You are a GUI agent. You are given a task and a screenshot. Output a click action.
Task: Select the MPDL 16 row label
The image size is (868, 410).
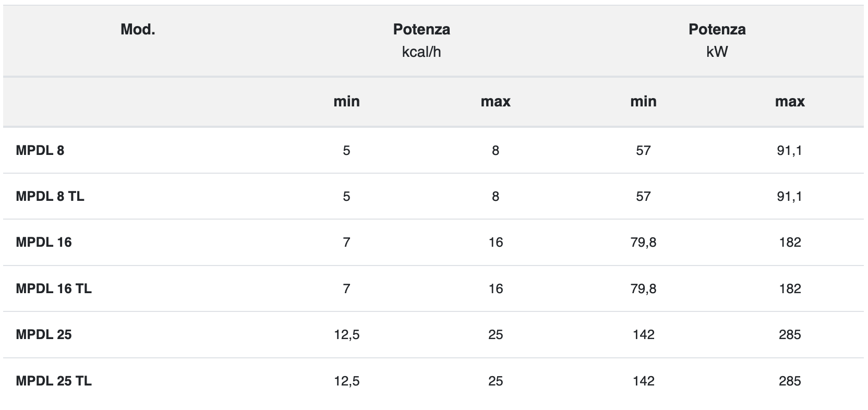(44, 243)
